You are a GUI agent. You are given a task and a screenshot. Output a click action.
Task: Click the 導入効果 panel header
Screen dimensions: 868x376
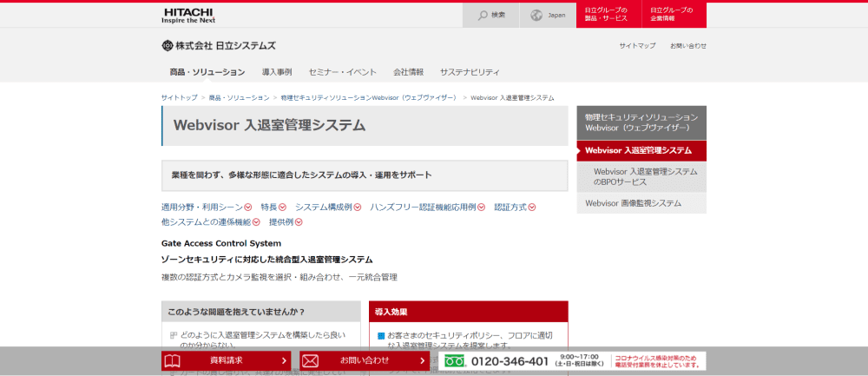tap(469, 312)
